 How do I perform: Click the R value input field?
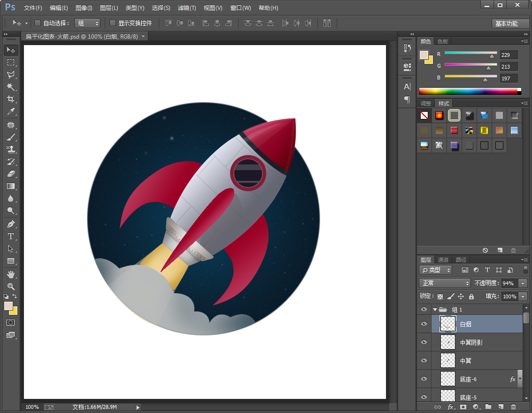[509, 55]
